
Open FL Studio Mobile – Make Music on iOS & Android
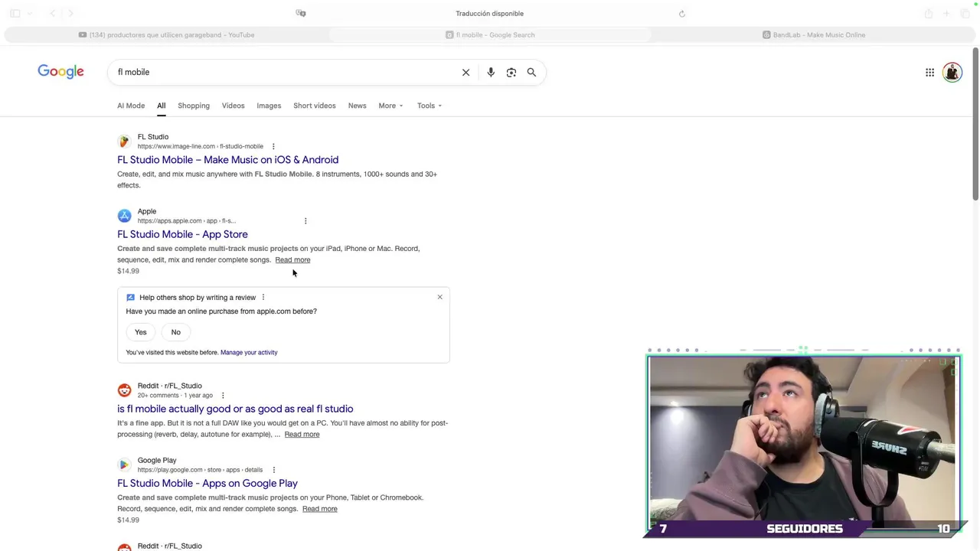[x=227, y=160]
